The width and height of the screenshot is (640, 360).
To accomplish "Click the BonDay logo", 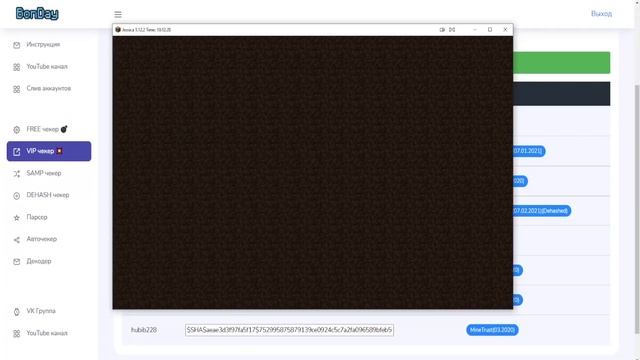I will coord(37,14).
